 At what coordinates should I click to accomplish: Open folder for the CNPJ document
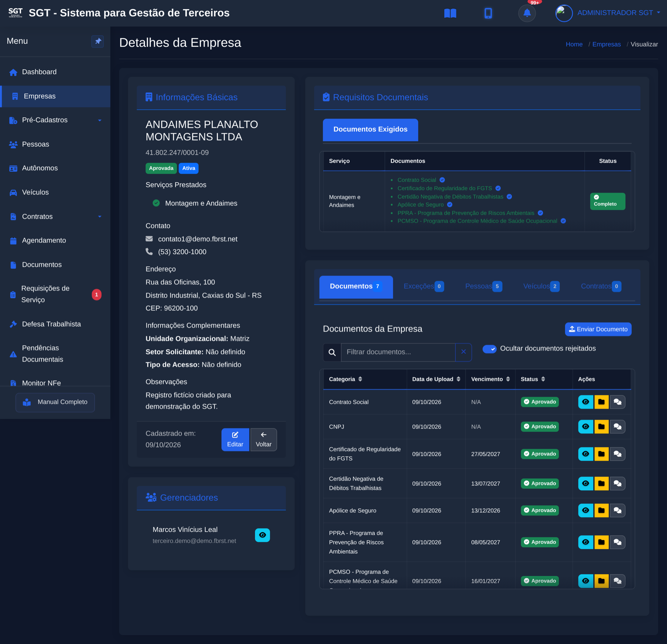[x=601, y=427]
